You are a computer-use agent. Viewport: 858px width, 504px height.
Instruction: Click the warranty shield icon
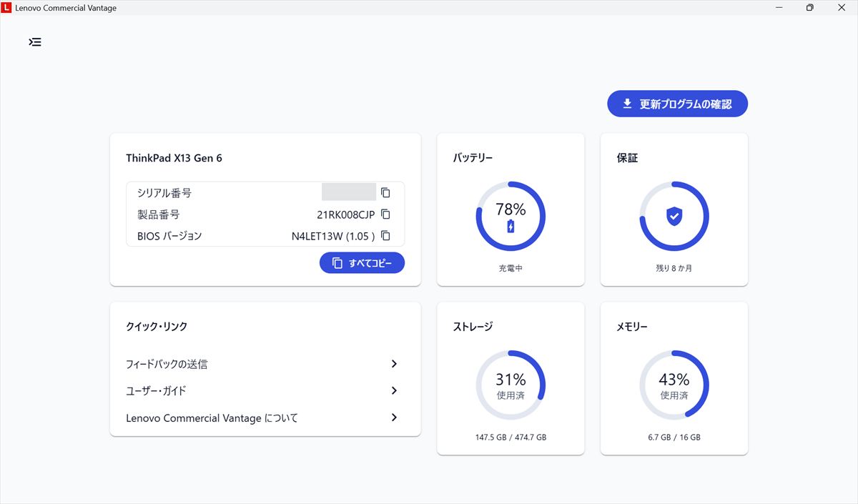pos(674,216)
